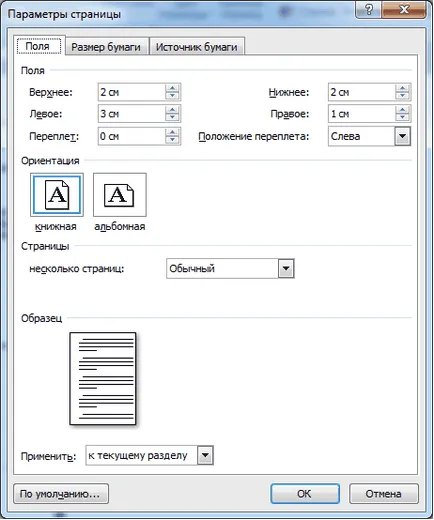Click the книжная label text
Screen dimensions: 434x520
click(56, 227)
